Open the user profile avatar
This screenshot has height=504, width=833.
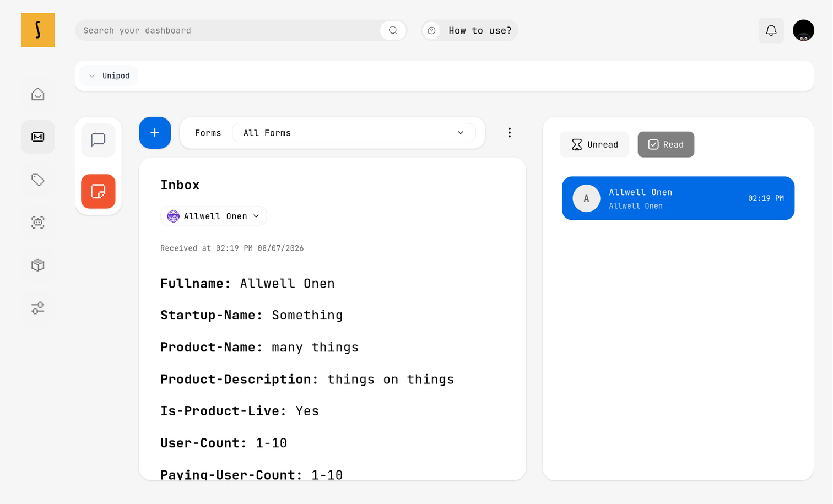click(803, 30)
